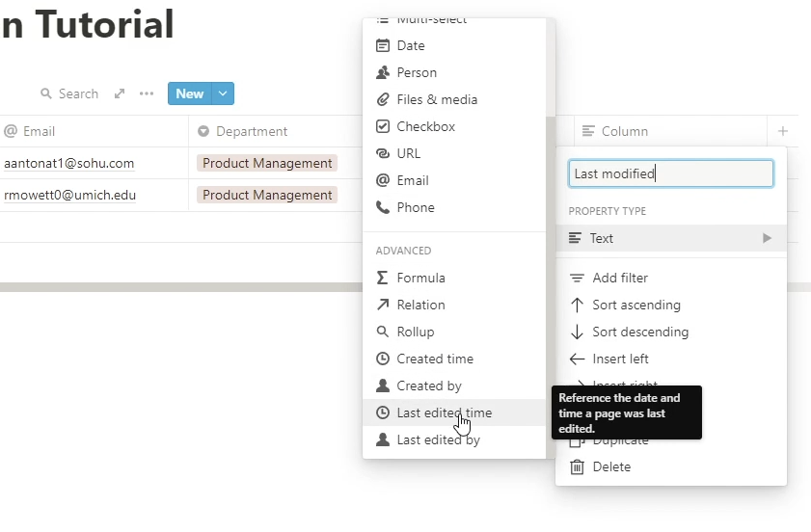Select the Date property type
This screenshot has height=532, width=811.
pyautogui.click(x=454, y=45)
